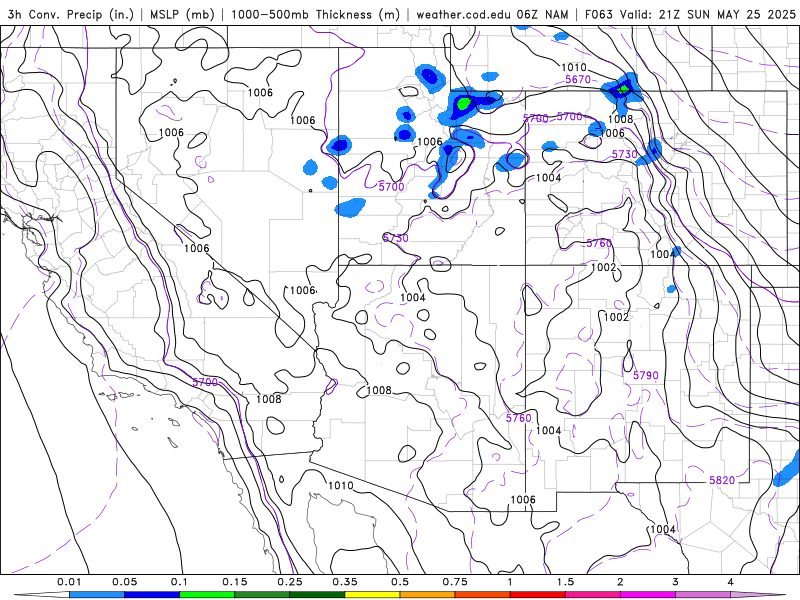The height and width of the screenshot is (600, 800).
Task: Click the "weather.cod.edu" source text
Action: [x=464, y=15]
